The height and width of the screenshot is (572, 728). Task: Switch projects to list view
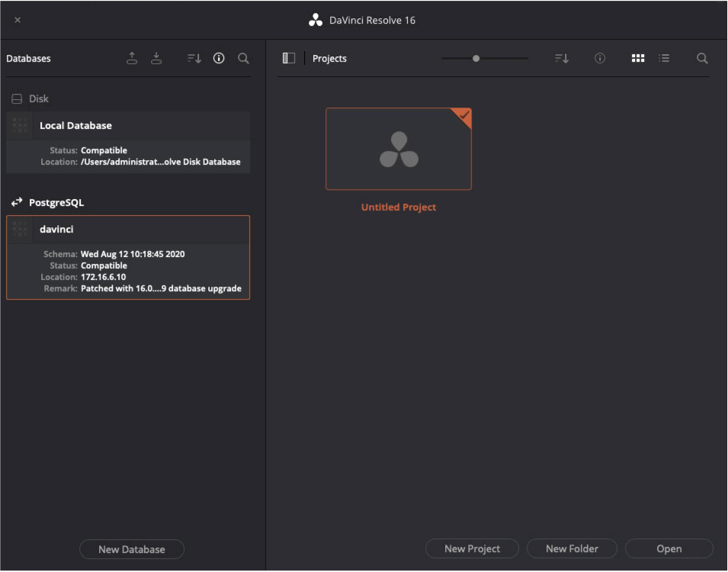click(x=664, y=58)
